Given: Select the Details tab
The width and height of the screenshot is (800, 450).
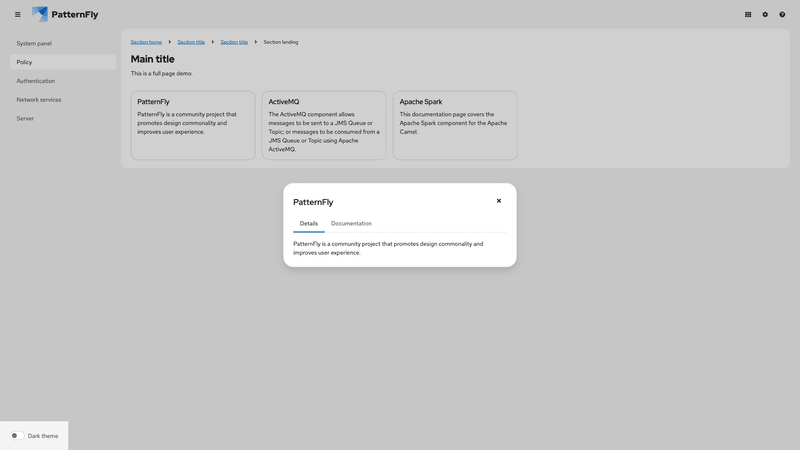Looking at the screenshot, I should [309, 223].
